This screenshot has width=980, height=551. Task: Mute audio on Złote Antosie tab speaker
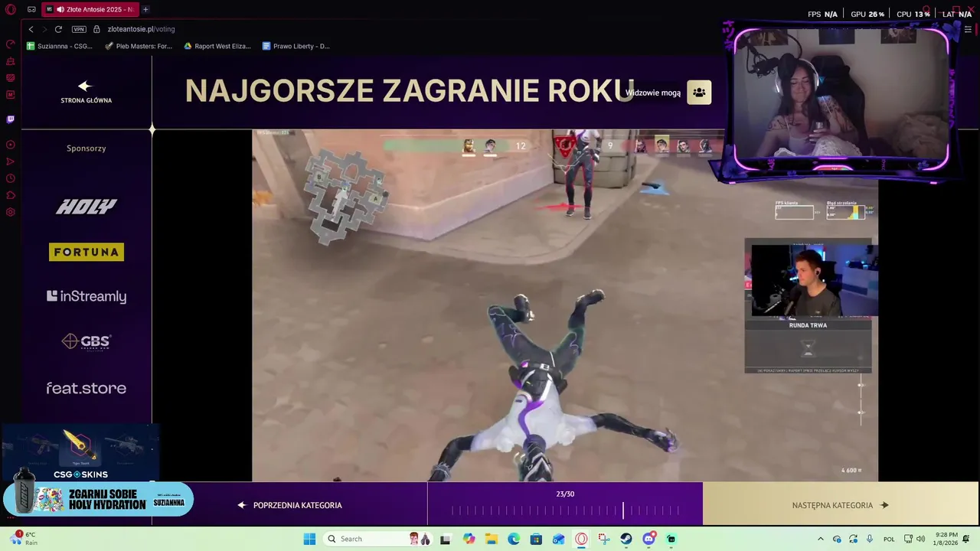pos(60,9)
